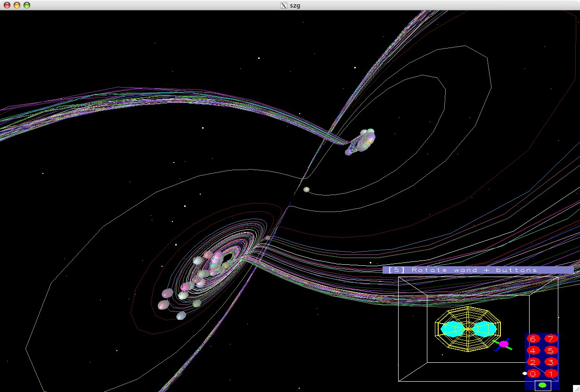This screenshot has width=580, height=392.
Task: Click the window resize grip corner
Action: tap(576, 388)
